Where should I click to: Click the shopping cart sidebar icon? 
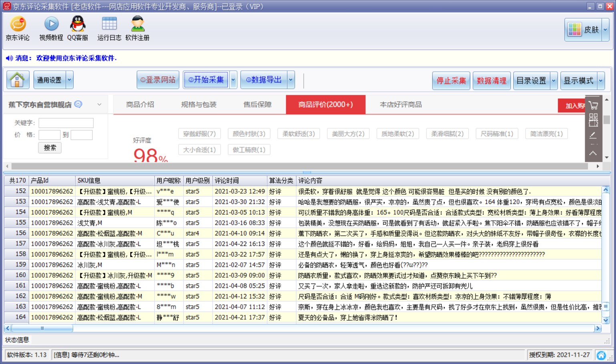593,105
